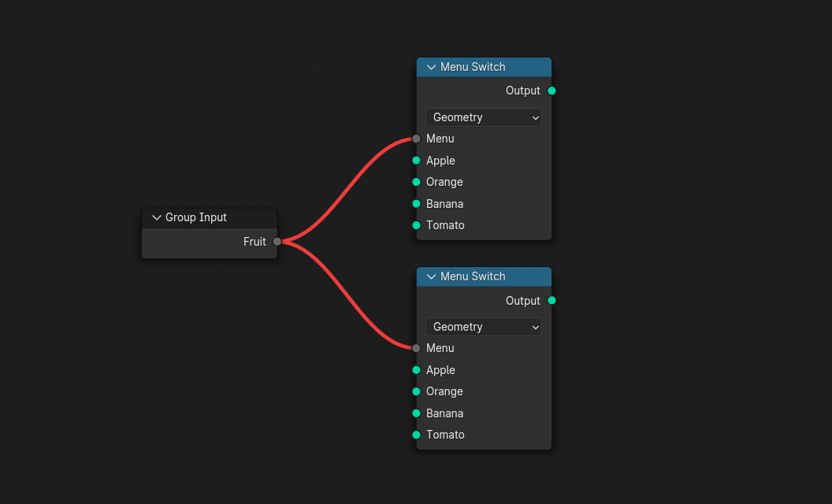Click Orange socket of lower Menu Switch
832x504 pixels.
click(x=417, y=391)
